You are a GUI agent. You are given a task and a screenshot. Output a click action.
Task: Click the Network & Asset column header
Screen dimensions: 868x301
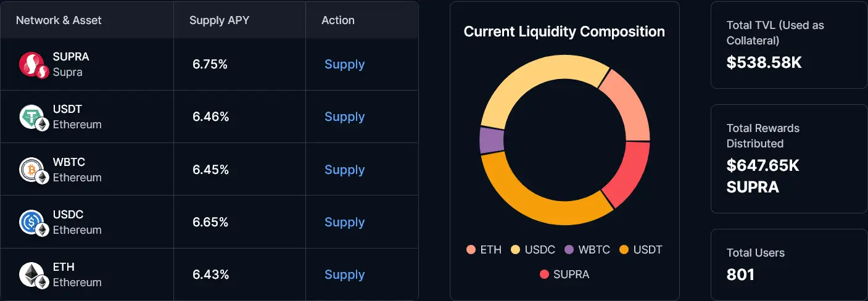coord(59,20)
